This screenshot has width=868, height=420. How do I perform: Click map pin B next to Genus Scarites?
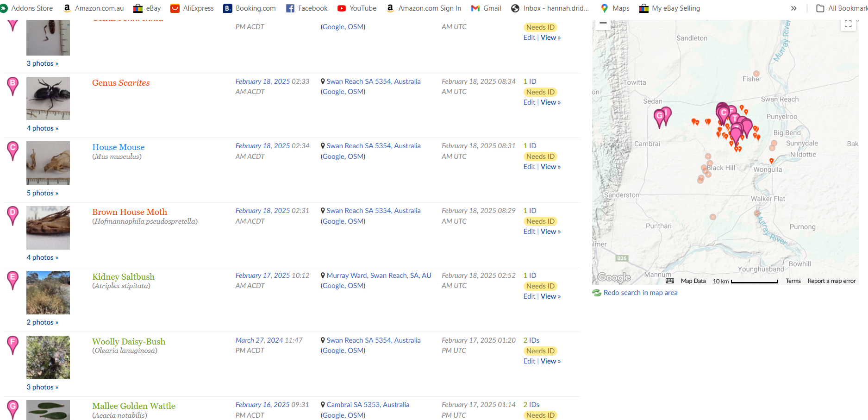(13, 87)
